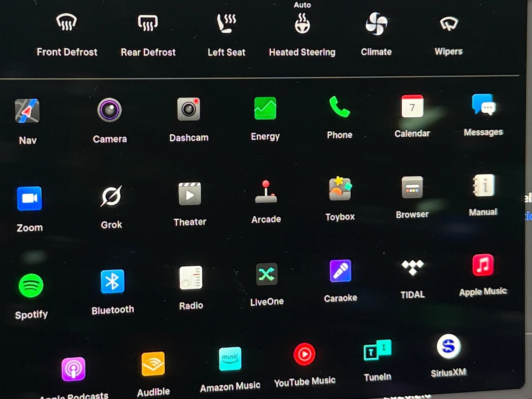The height and width of the screenshot is (399, 532).
Task: Toggle the Front Defrost control
Action: click(x=66, y=23)
